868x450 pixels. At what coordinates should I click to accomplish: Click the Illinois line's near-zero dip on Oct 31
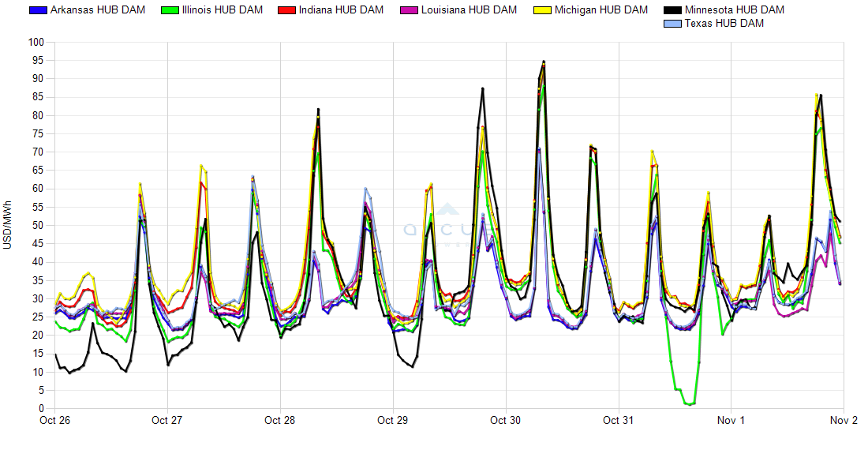click(x=689, y=404)
